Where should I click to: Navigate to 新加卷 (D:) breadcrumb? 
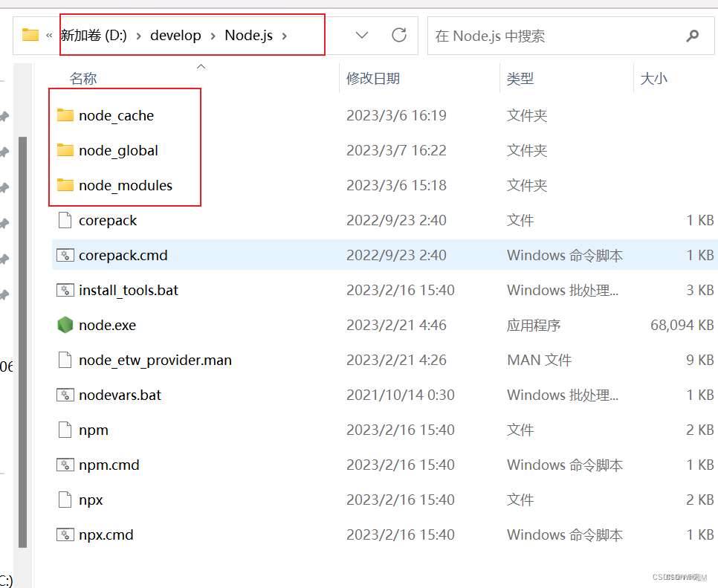(x=94, y=35)
